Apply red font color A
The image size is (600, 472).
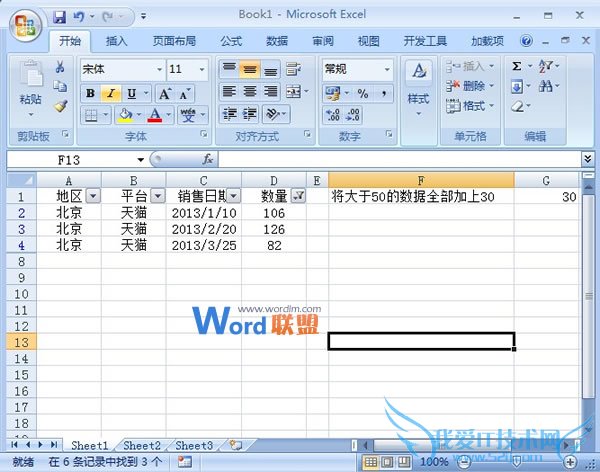tap(155, 115)
